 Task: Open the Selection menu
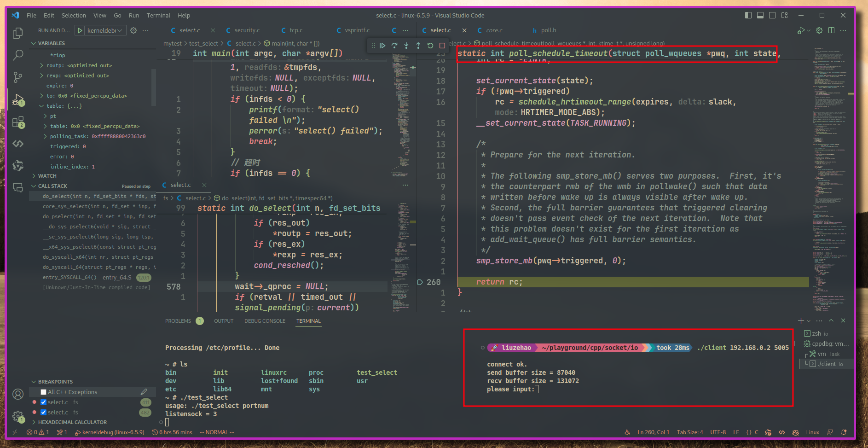pos(74,15)
